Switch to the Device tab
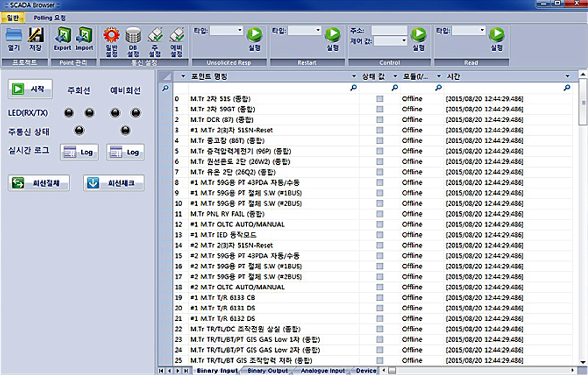Viewport: 588px width, 375px height. [366, 370]
